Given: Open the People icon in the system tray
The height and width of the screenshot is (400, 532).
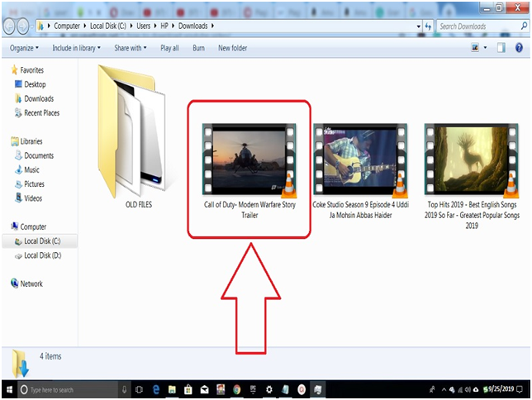Looking at the screenshot, I should pos(432,389).
